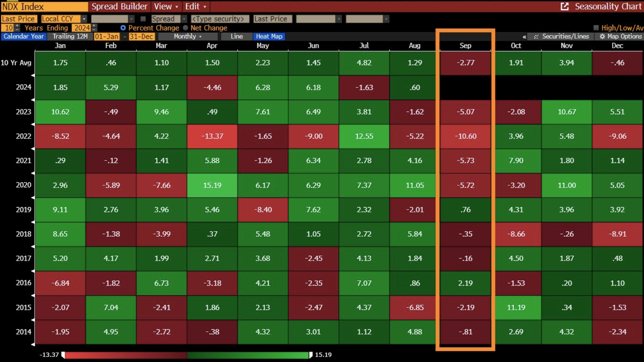Pop out the Seasonality Chart window icon

click(564, 6)
